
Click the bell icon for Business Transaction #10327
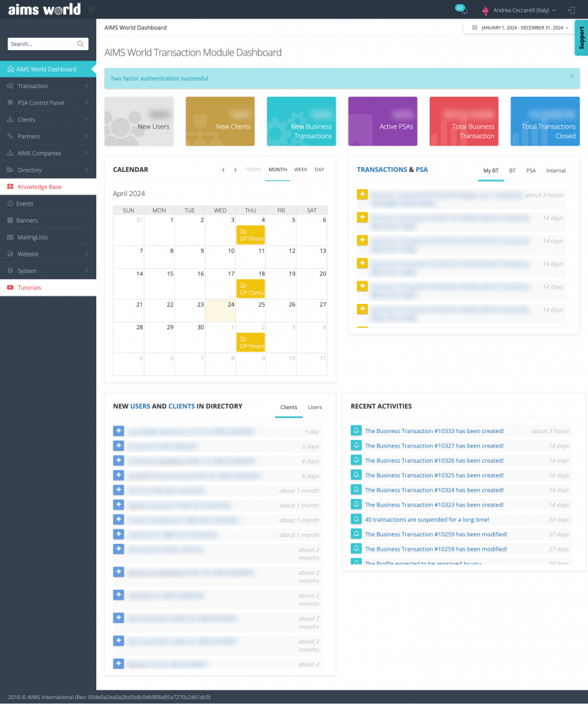(356, 445)
